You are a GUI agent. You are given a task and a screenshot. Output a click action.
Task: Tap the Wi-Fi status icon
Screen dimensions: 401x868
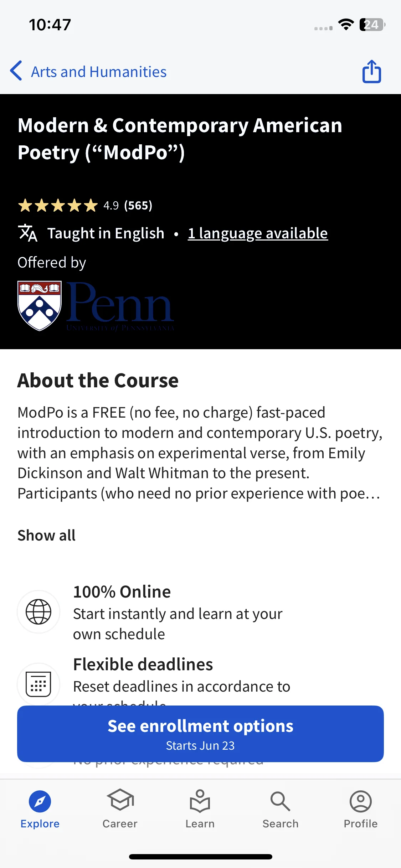click(346, 25)
